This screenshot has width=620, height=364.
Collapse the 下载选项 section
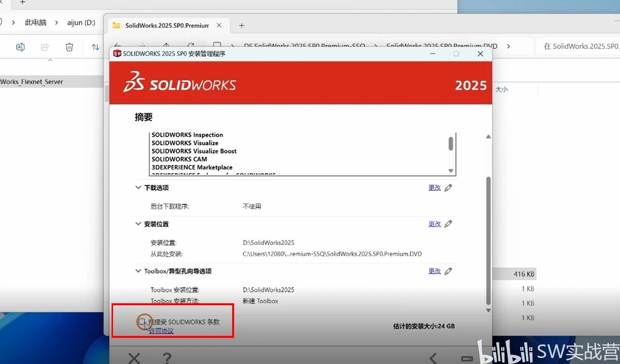tap(138, 188)
